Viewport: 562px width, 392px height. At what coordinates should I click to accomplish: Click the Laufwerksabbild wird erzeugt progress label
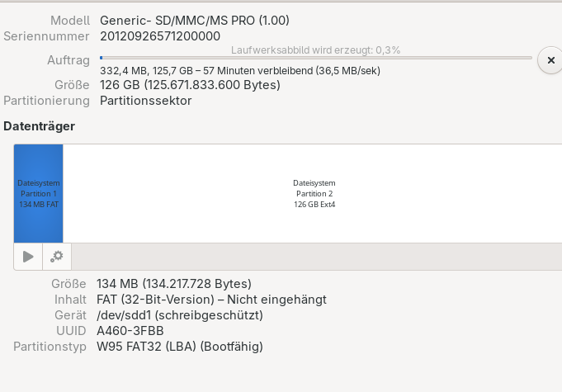point(316,50)
